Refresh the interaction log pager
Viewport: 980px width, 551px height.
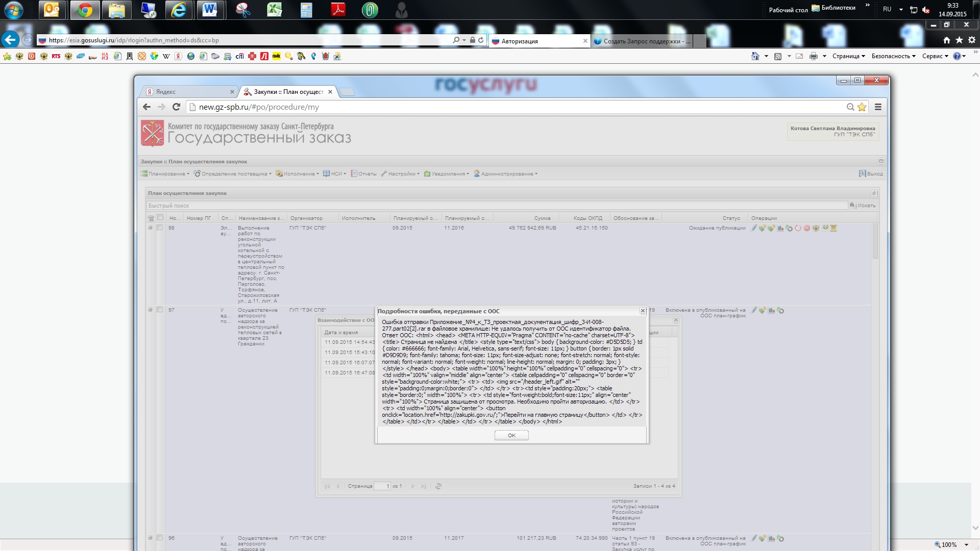tap(438, 486)
